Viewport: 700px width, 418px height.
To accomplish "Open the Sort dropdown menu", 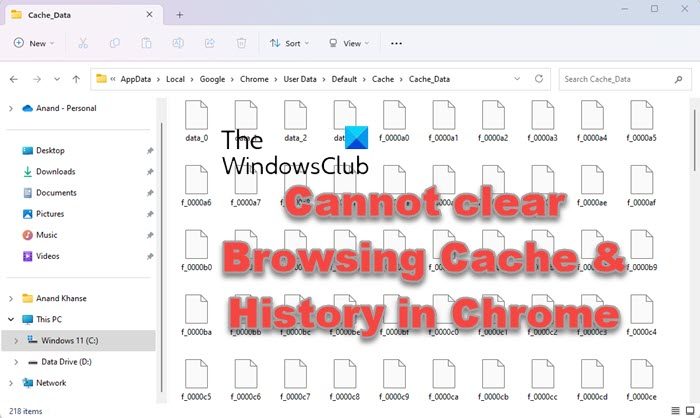I will click(x=289, y=43).
